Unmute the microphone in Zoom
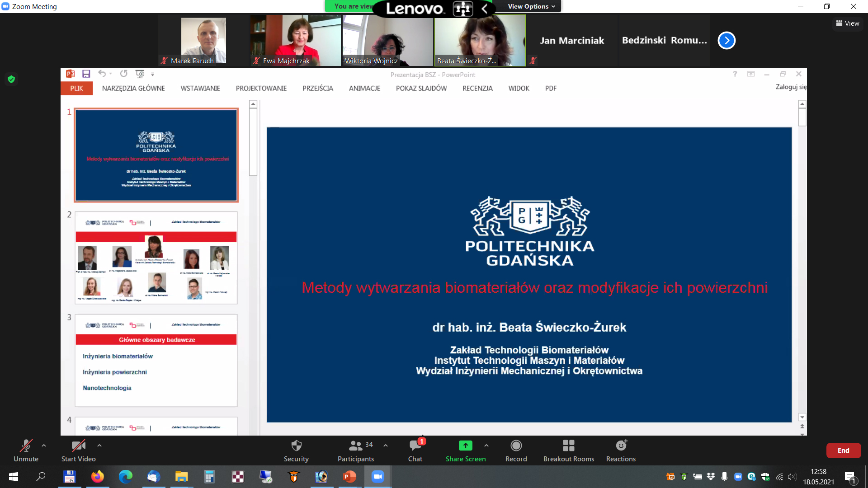The width and height of the screenshot is (868, 488). pos(26,450)
